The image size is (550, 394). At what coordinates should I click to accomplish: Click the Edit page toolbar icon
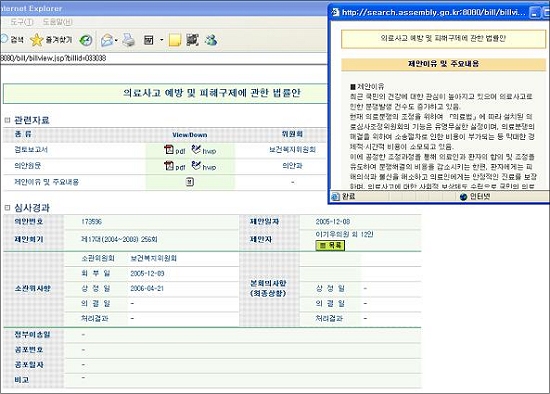(x=149, y=40)
